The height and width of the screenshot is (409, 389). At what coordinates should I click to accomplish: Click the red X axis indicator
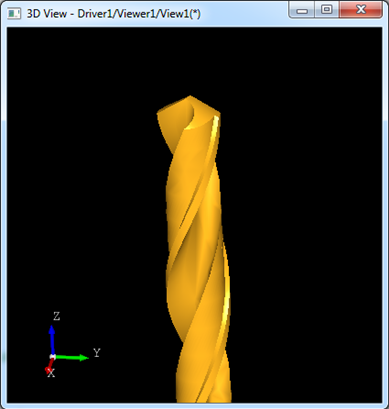(x=49, y=366)
